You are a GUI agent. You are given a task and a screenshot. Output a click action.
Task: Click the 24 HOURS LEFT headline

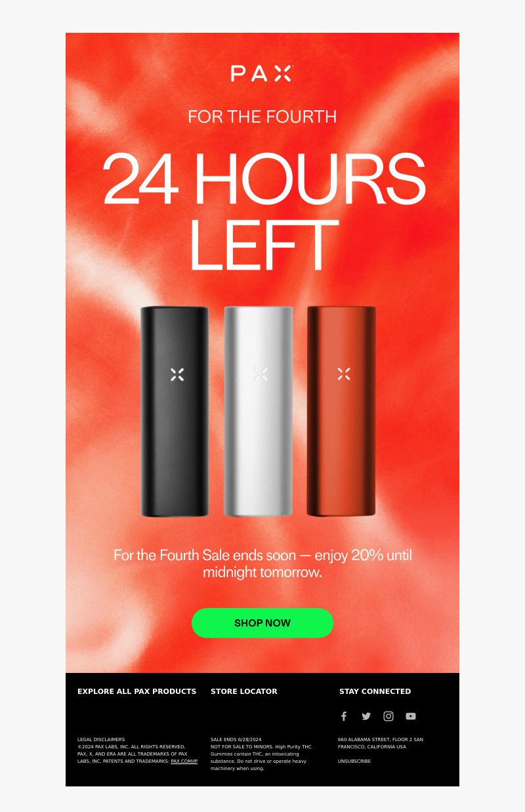point(264,211)
